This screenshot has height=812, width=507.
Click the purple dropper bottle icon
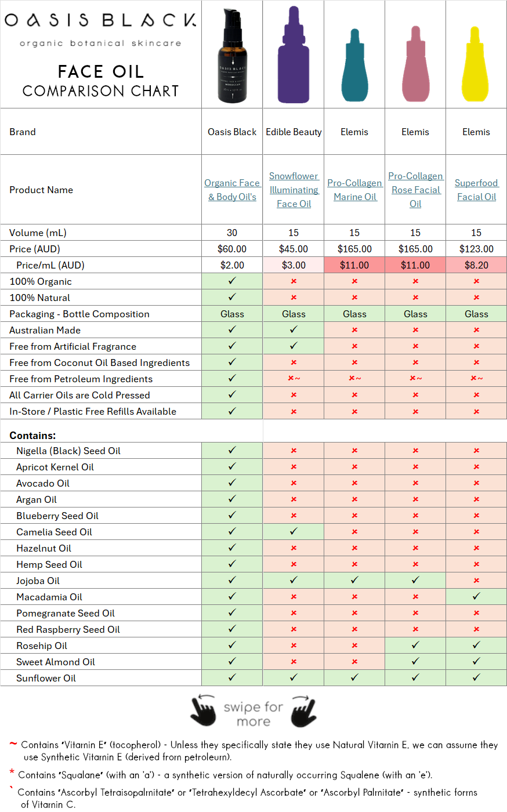coord(294,58)
